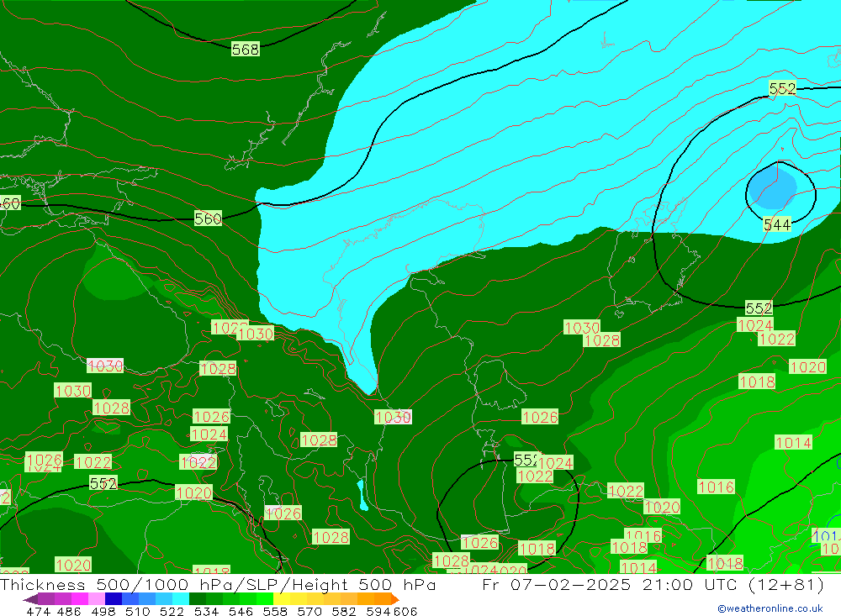Viewport: 841px width, 616px height.
Task: Click the legend value 570
Action: 309,611
